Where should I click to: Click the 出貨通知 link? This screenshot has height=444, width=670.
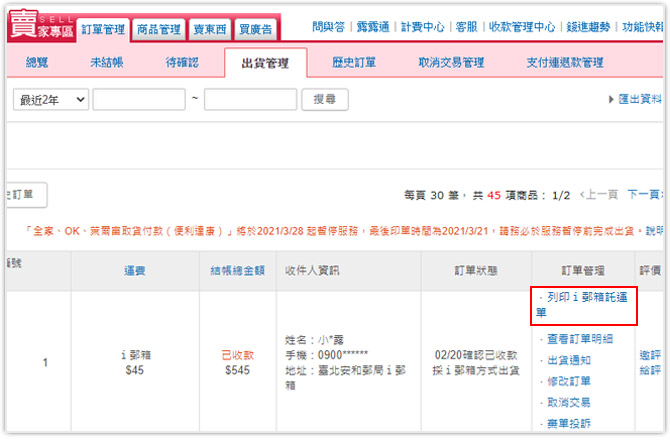[568, 360]
